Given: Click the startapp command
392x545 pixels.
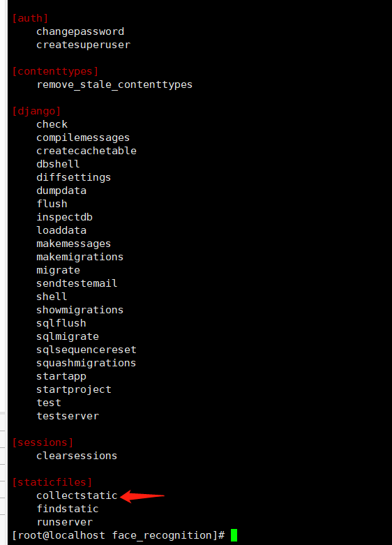Looking at the screenshot, I should coord(61,376).
